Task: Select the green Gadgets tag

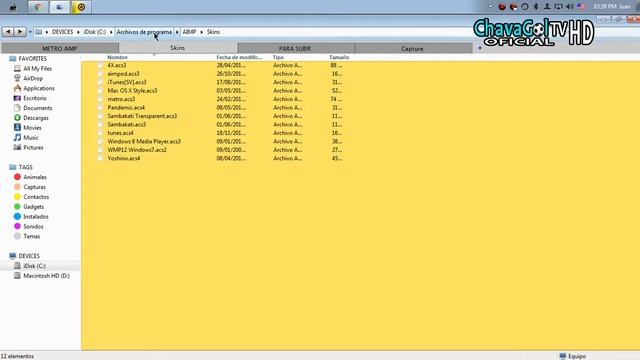Action: point(33,207)
